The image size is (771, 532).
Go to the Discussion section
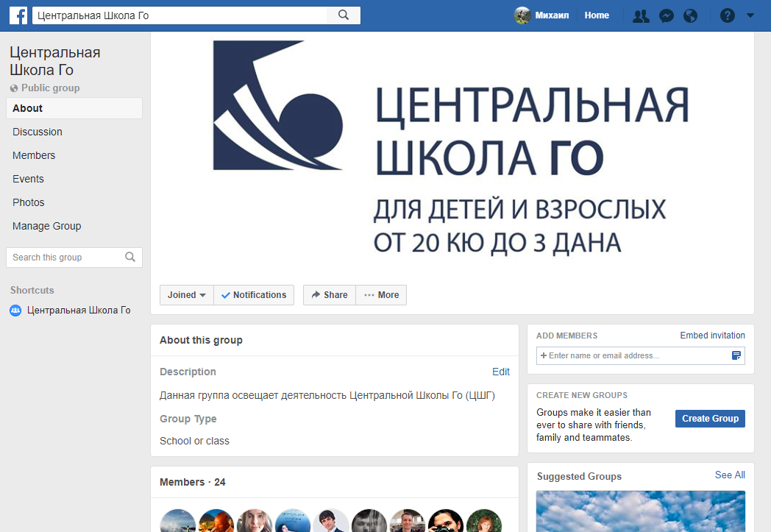[38, 132]
